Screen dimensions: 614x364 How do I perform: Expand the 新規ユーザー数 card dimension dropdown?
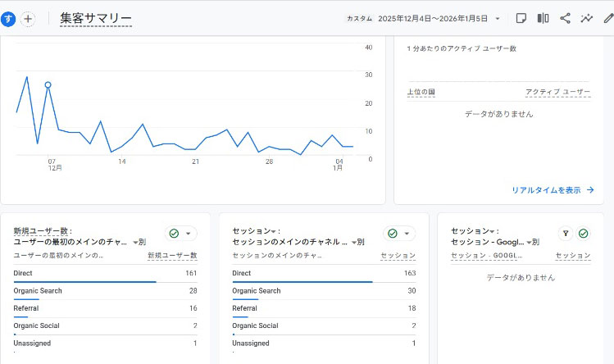(x=135, y=243)
